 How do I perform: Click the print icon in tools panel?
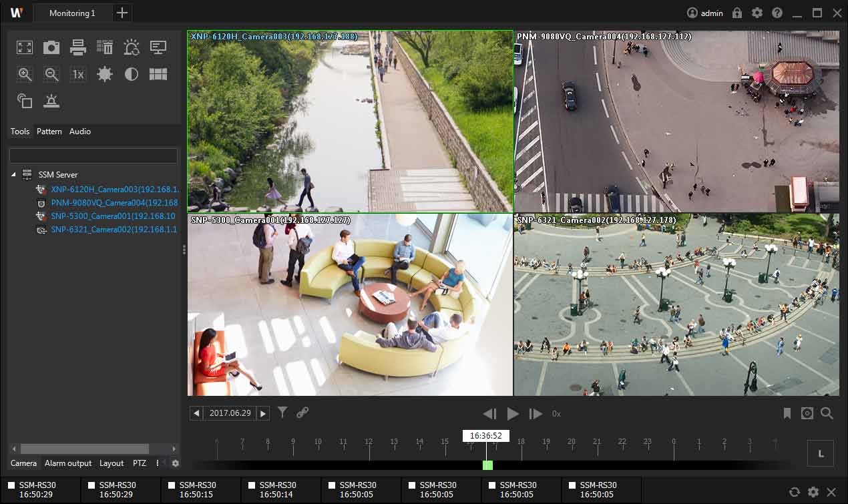(x=78, y=47)
